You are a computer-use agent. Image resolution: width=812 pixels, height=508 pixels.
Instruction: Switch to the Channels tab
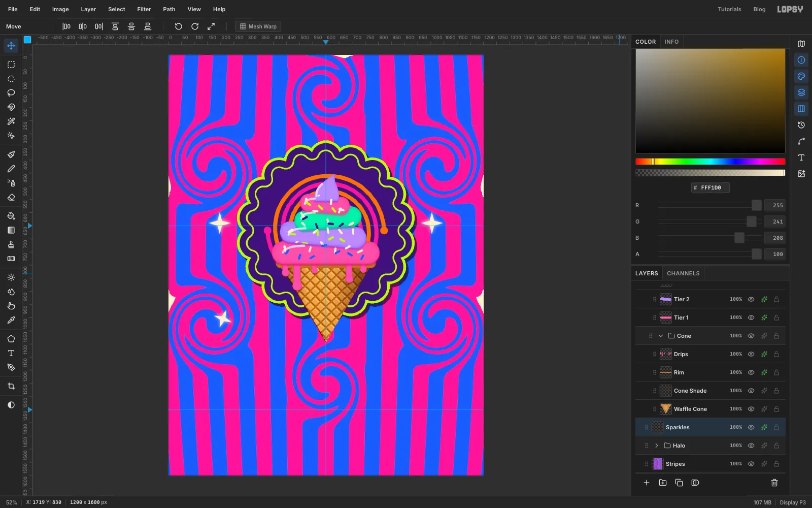tap(683, 273)
